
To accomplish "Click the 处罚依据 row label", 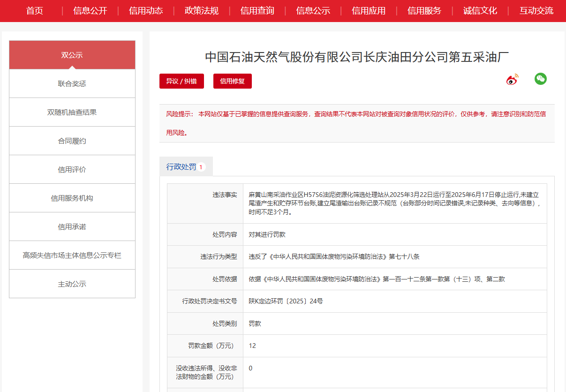I will point(225,279).
